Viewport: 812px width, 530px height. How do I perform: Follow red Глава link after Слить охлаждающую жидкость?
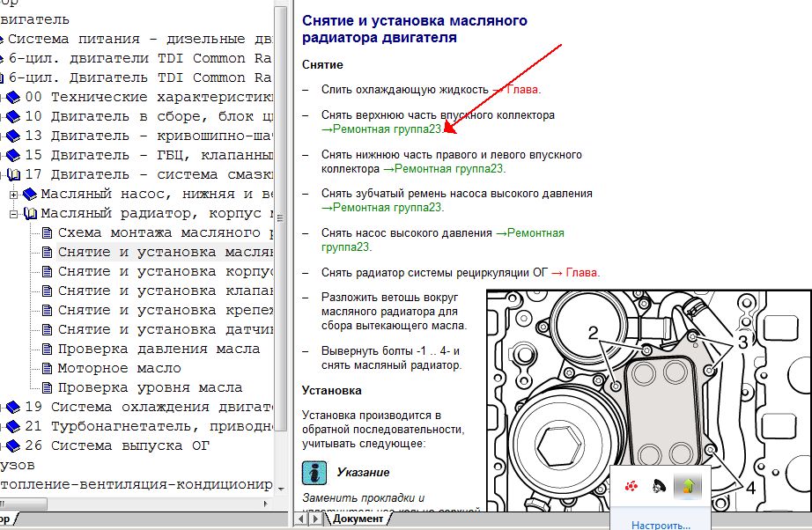coord(523,90)
